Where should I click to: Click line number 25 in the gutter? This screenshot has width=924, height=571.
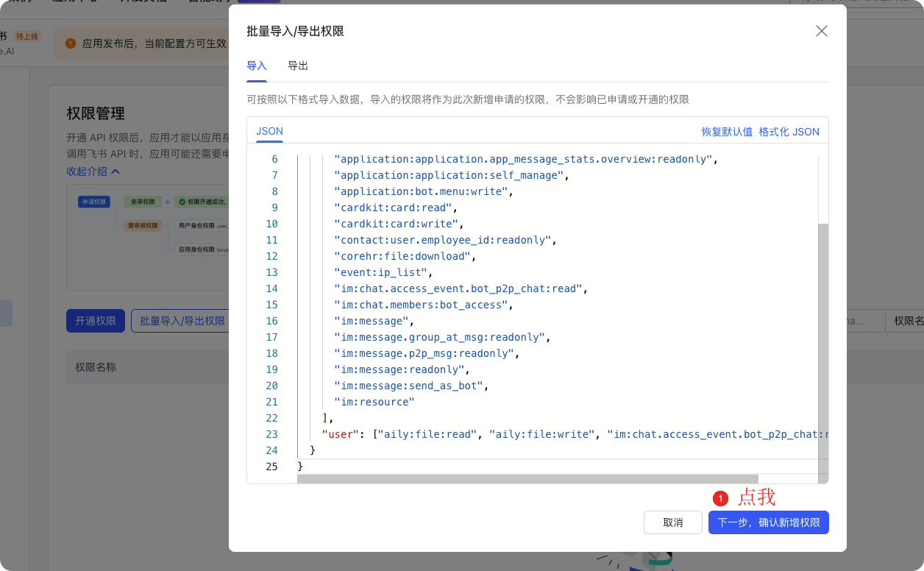pos(271,467)
